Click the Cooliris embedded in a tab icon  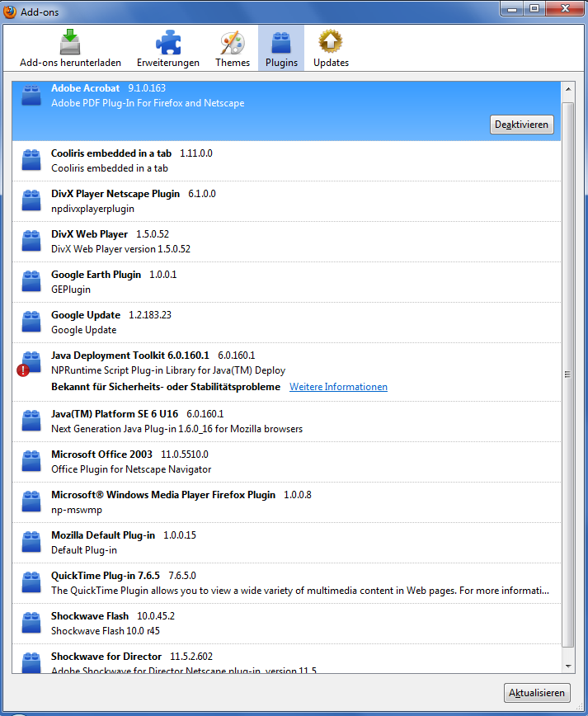31,160
